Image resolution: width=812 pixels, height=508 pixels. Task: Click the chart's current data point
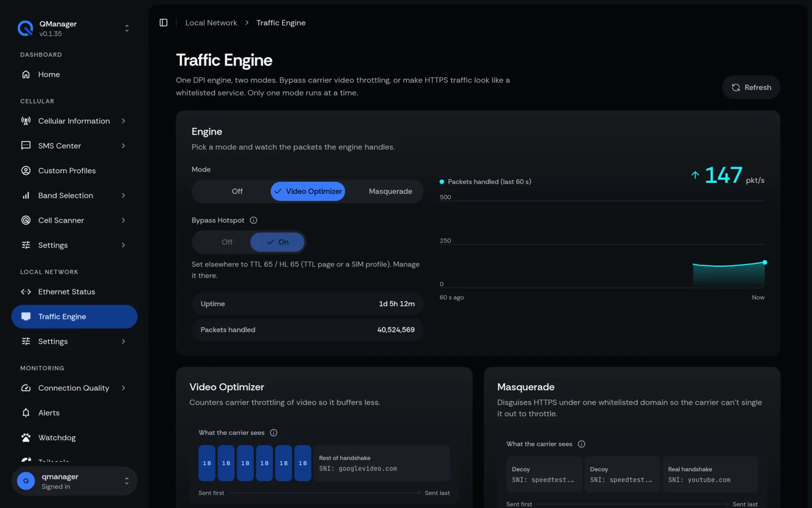[765, 263]
